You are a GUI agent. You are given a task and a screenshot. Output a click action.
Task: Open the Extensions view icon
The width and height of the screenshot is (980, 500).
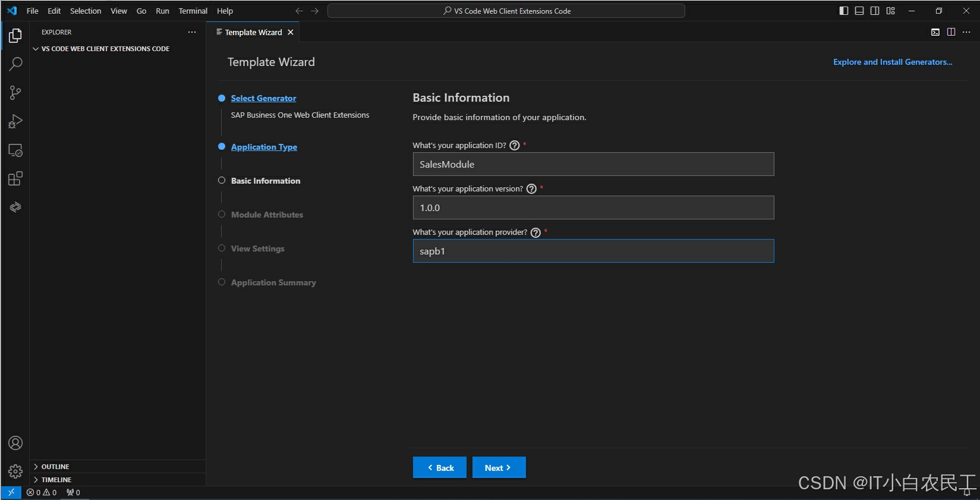[15, 179]
